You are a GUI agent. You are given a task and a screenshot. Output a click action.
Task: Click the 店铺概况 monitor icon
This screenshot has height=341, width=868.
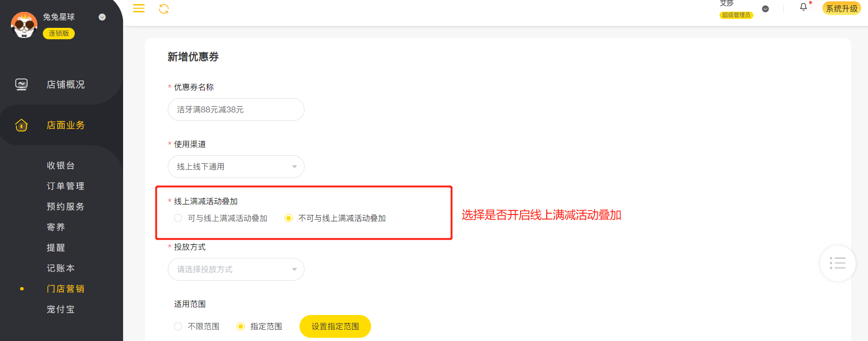[21, 84]
